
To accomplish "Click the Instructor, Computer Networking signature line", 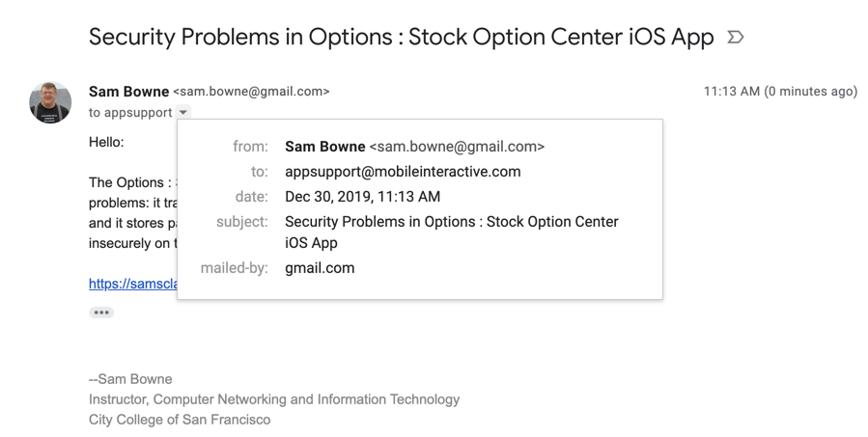I will point(274,399).
